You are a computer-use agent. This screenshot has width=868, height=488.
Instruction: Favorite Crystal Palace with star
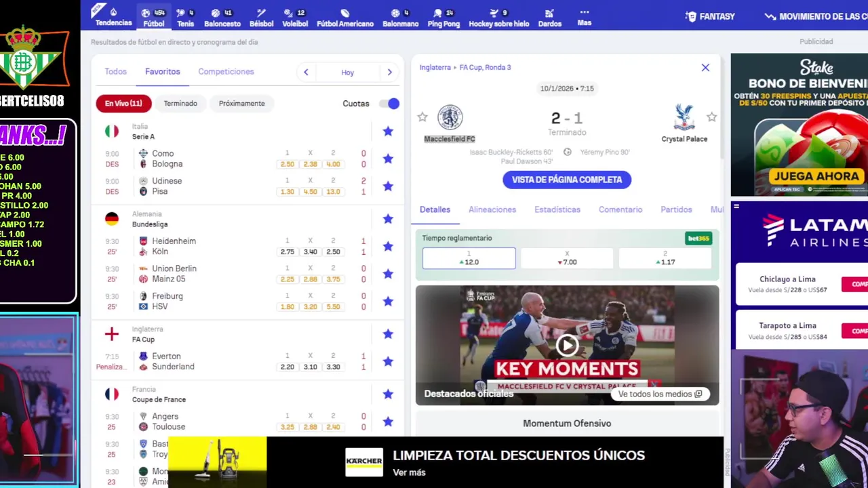click(711, 117)
